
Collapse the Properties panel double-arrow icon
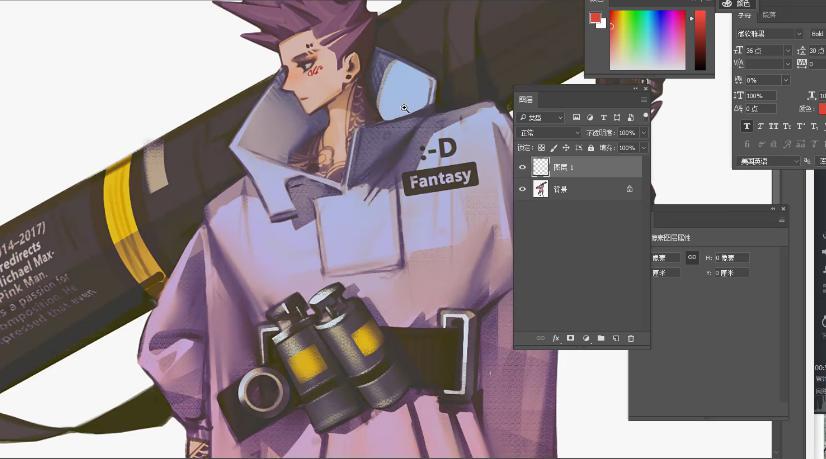click(774, 209)
